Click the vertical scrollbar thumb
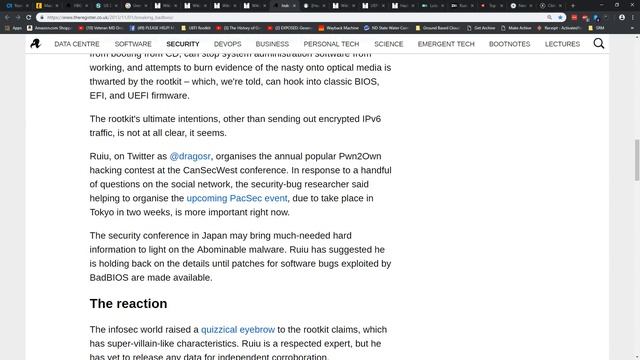The image size is (640, 360). pos(636,160)
